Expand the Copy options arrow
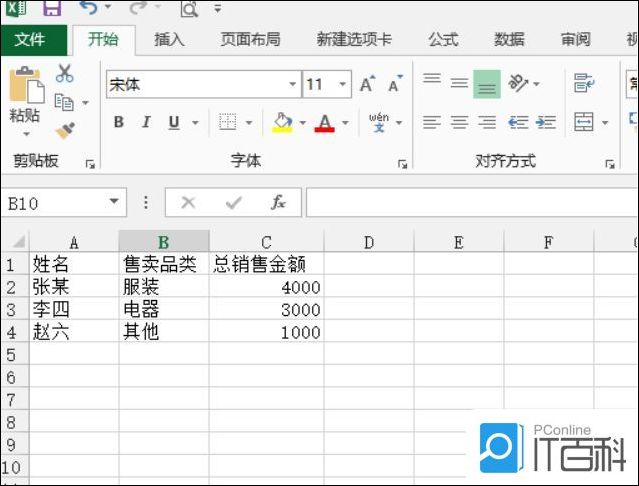 coord(85,103)
